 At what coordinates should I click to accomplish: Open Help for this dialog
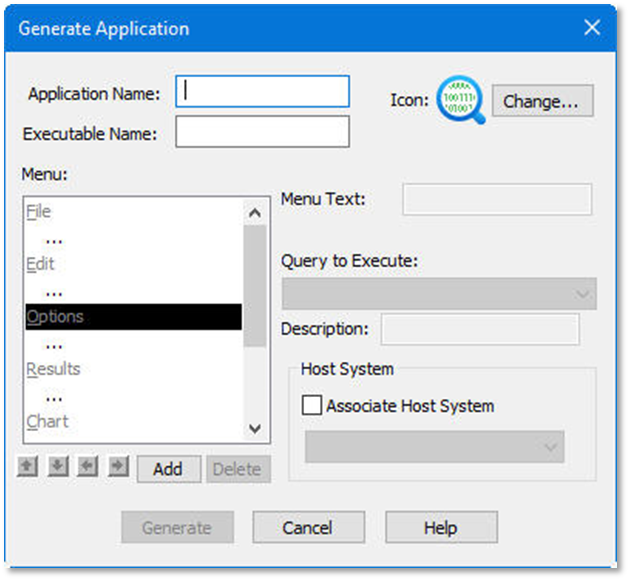tap(440, 527)
